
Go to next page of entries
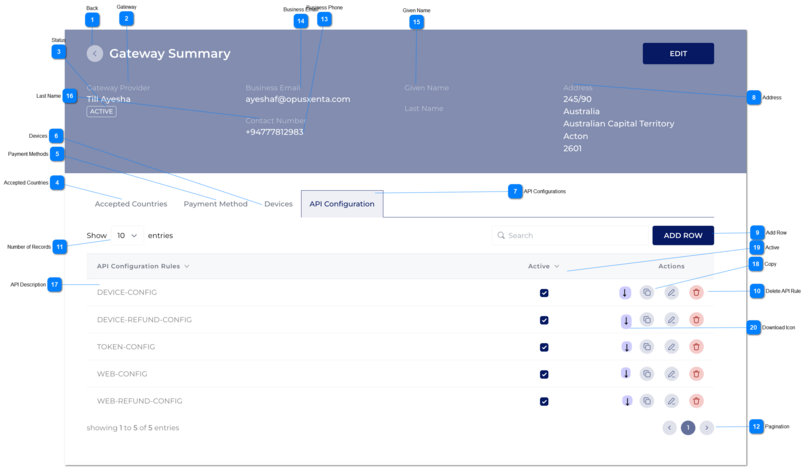[707, 428]
